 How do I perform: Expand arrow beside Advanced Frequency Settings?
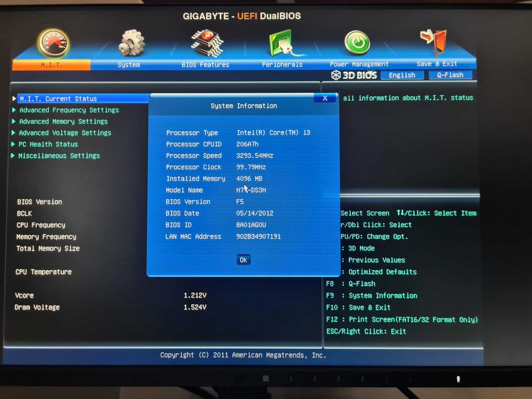click(x=14, y=110)
